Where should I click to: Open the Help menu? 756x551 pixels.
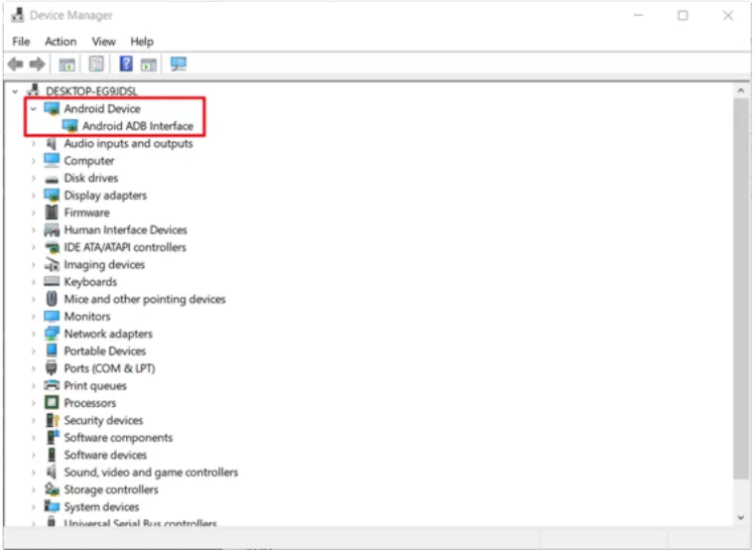click(142, 42)
